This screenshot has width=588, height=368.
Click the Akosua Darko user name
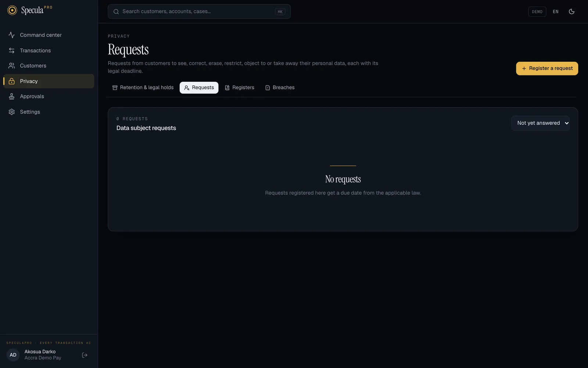pyautogui.click(x=40, y=352)
